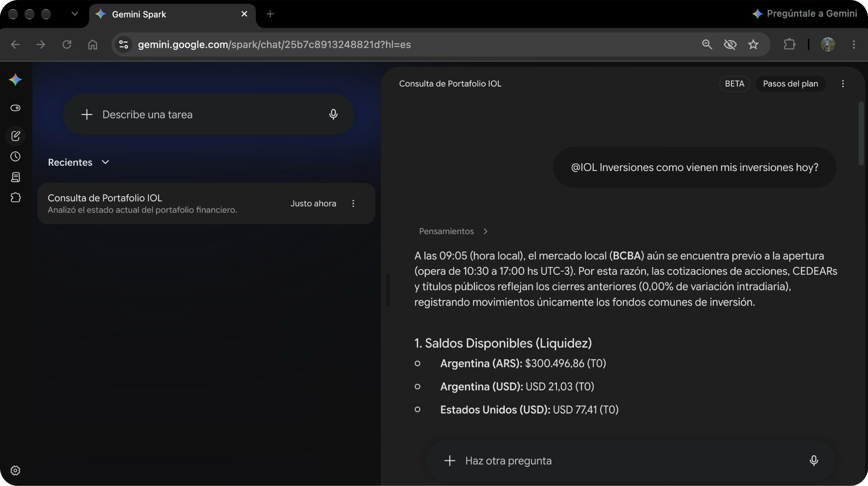
Task: Click the plus icon in Haz otra pregunta box
Action: coord(450,461)
